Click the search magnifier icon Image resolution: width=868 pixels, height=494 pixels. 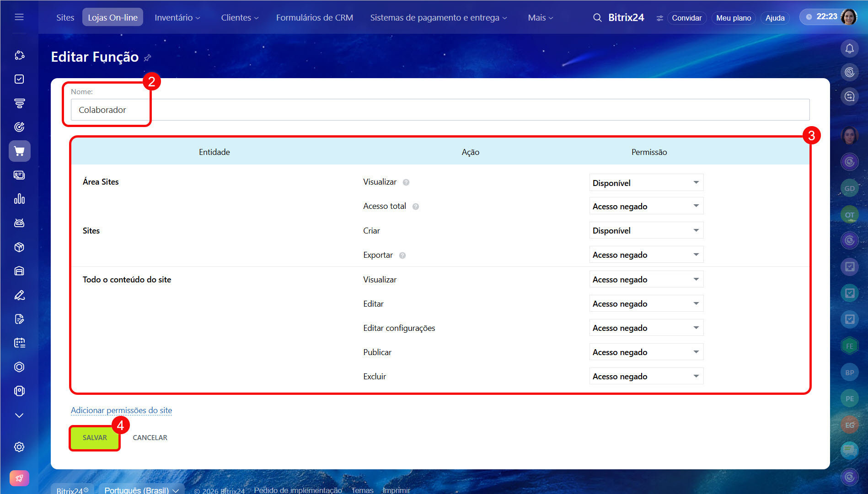[597, 18]
